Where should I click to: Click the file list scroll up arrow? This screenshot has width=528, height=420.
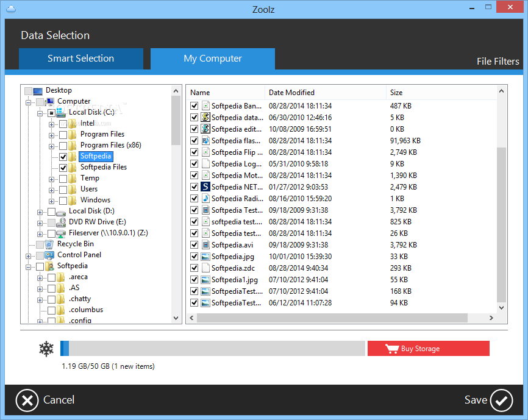pos(501,91)
